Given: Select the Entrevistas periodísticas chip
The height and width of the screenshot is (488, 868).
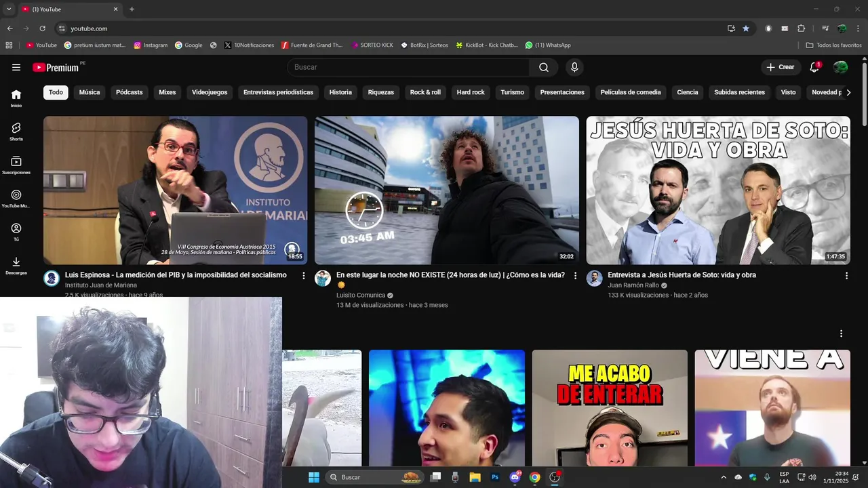Looking at the screenshot, I should coord(278,92).
